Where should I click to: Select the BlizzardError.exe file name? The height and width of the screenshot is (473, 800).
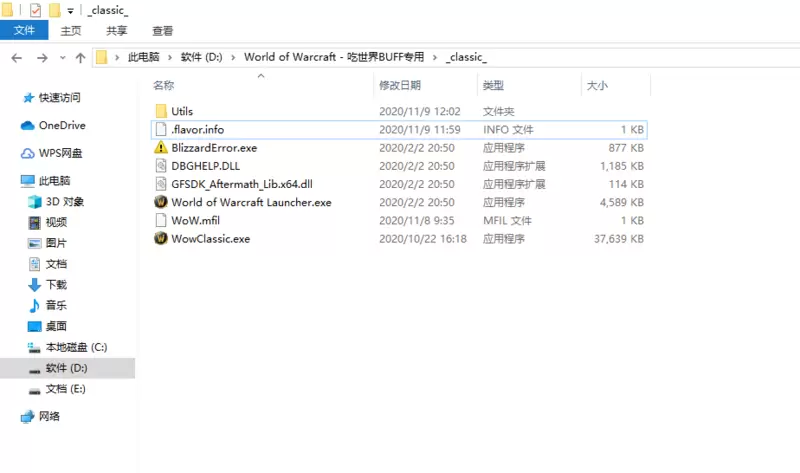coord(214,147)
